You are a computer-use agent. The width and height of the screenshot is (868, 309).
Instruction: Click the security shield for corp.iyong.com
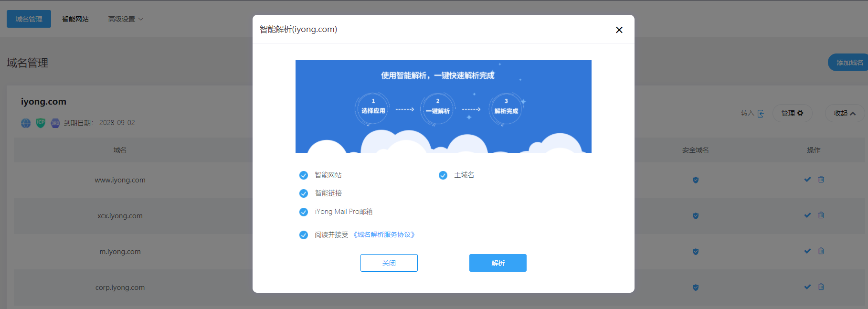point(696,288)
